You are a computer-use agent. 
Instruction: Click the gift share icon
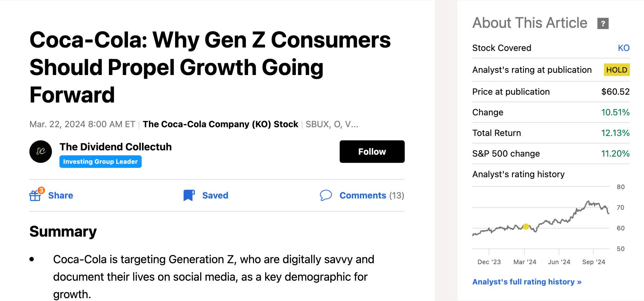click(35, 196)
